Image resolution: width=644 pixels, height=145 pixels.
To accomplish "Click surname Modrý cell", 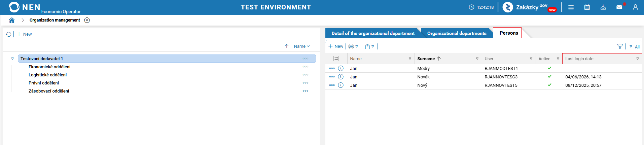I will point(424,68).
